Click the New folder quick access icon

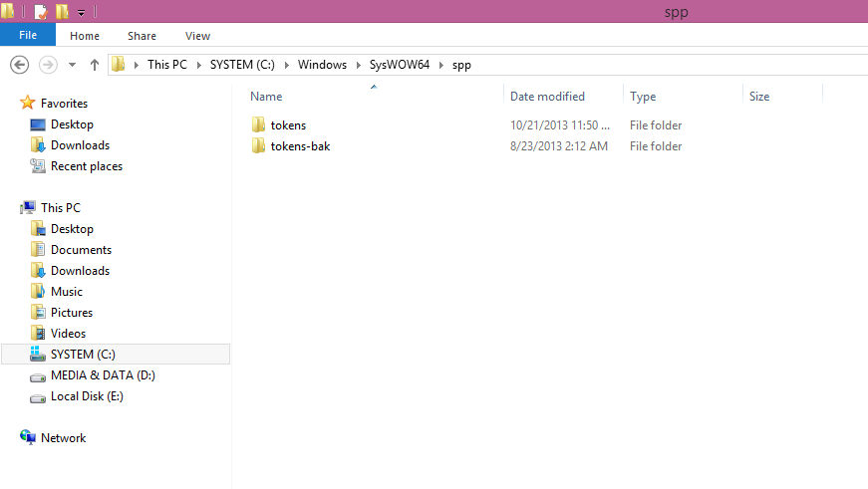click(x=62, y=11)
